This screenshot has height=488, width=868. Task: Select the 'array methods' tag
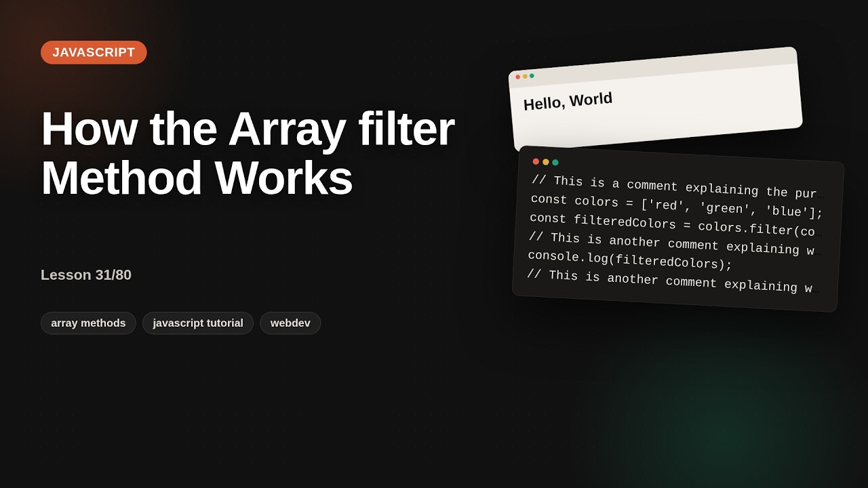click(88, 323)
